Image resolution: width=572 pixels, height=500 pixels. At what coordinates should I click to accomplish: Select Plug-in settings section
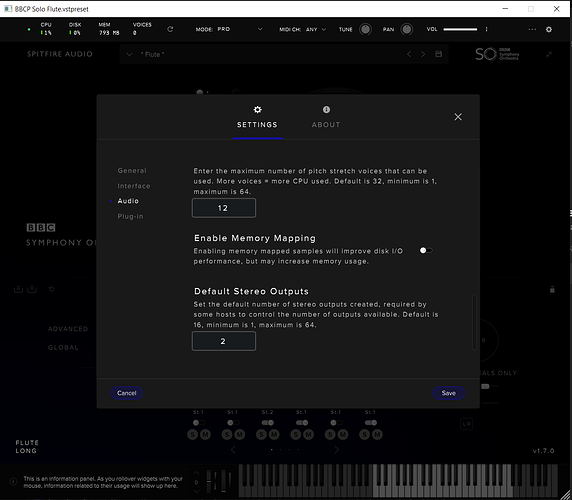(x=130, y=216)
